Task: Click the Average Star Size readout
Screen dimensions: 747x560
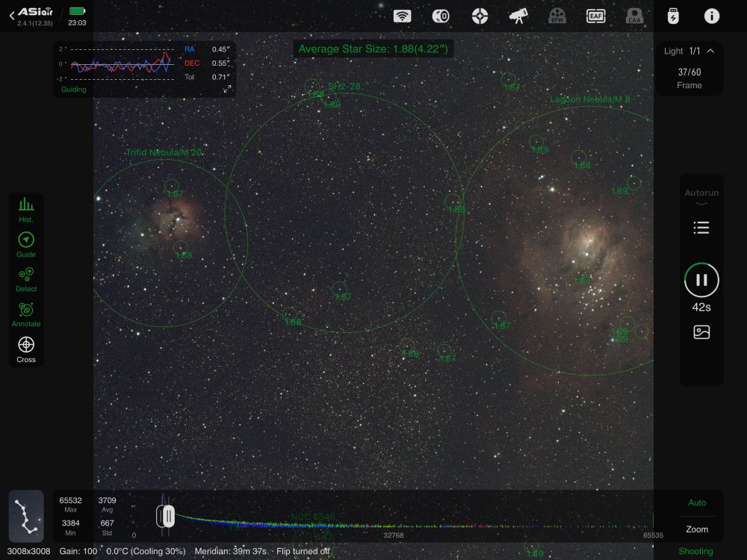Action: [x=373, y=49]
